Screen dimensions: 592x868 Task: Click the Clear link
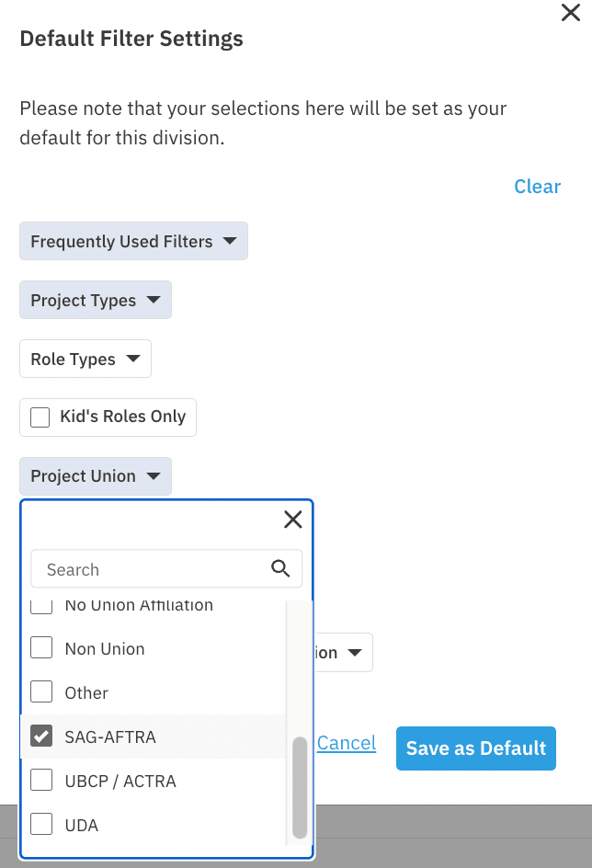click(x=537, y=187)
